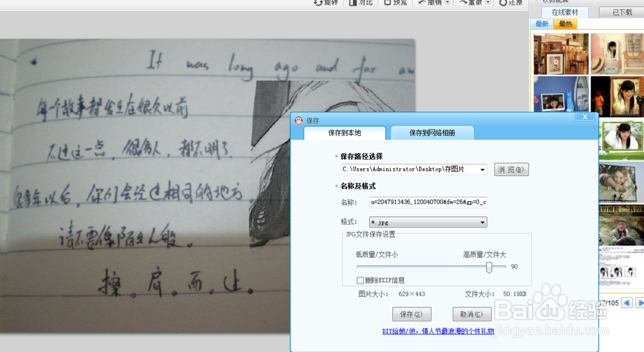Select the 最新 sub-tab
This screenshot has width=644, height=352.
pos(542,24)
